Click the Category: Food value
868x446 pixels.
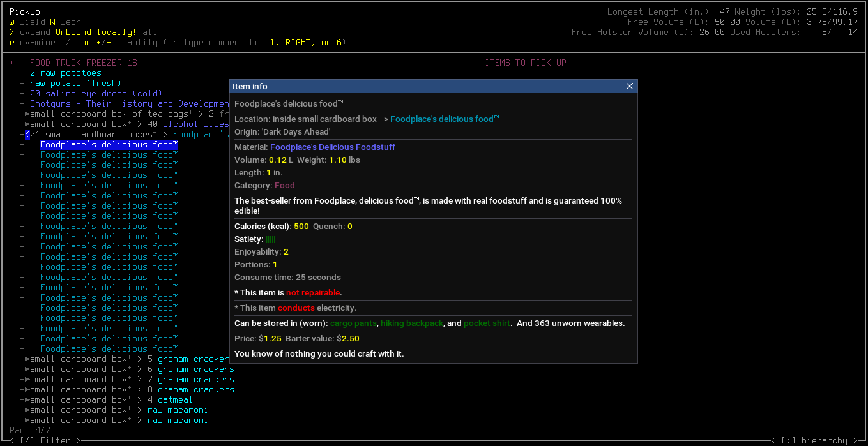coord(285,186)
